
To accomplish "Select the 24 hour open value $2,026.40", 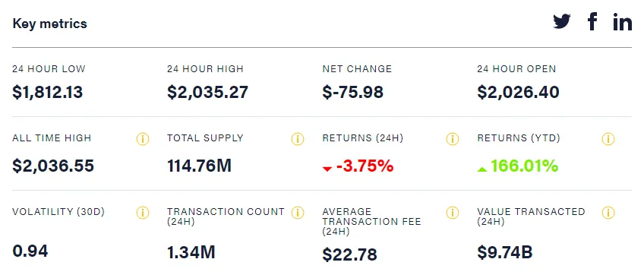I will pos(518,92).
